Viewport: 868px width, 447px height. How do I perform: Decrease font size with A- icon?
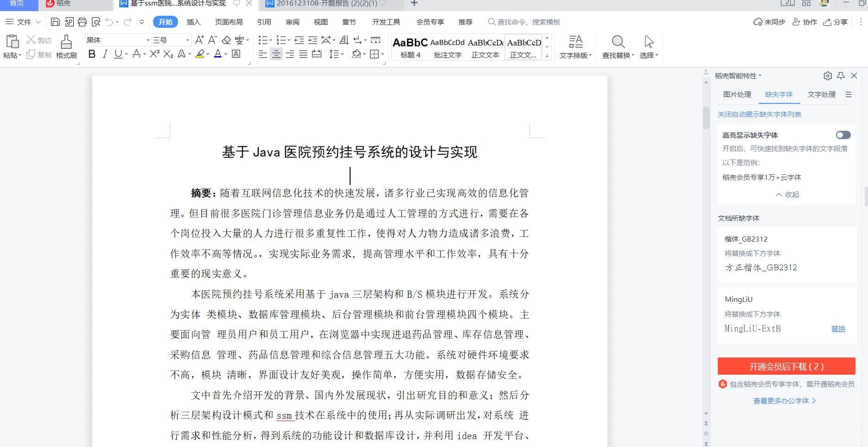pos(212,40)
